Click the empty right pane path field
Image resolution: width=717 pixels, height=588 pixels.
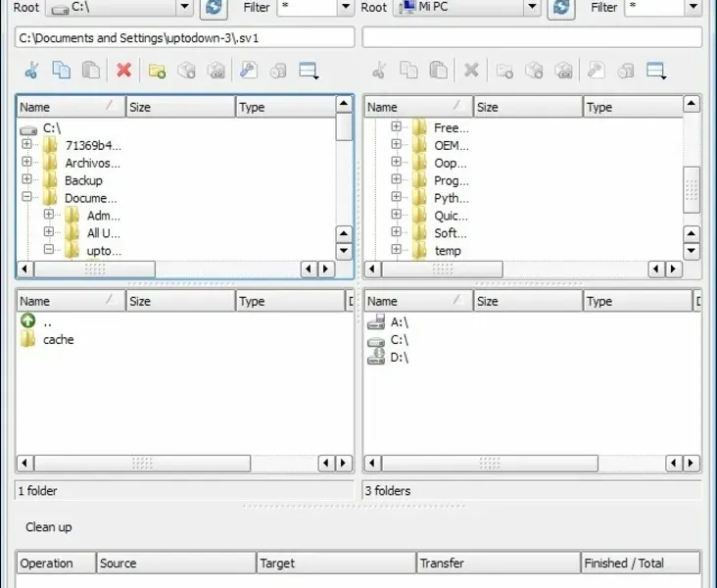click(532, 37)
